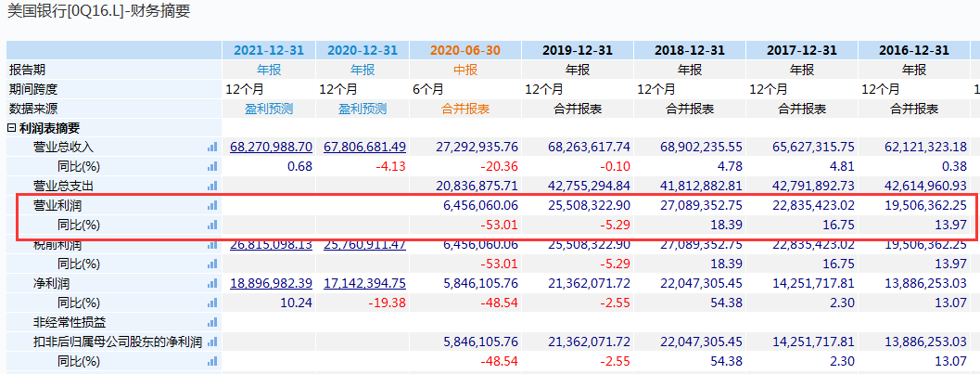Click pre-tax profit link 25,760,911.47
The width and height of the screenshot is (980, 374).
[x=364, y=245]
